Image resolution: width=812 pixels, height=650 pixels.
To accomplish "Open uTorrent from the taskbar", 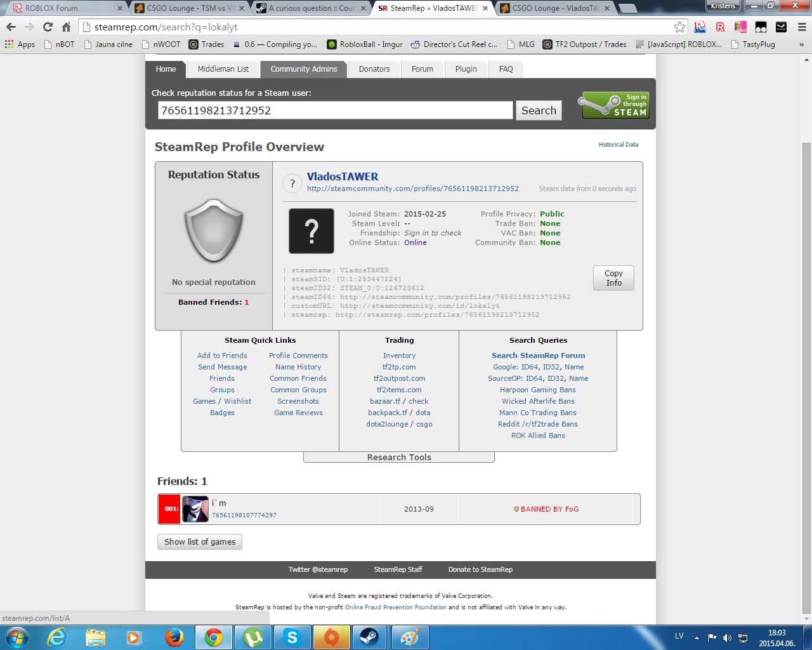I will 253,637.
